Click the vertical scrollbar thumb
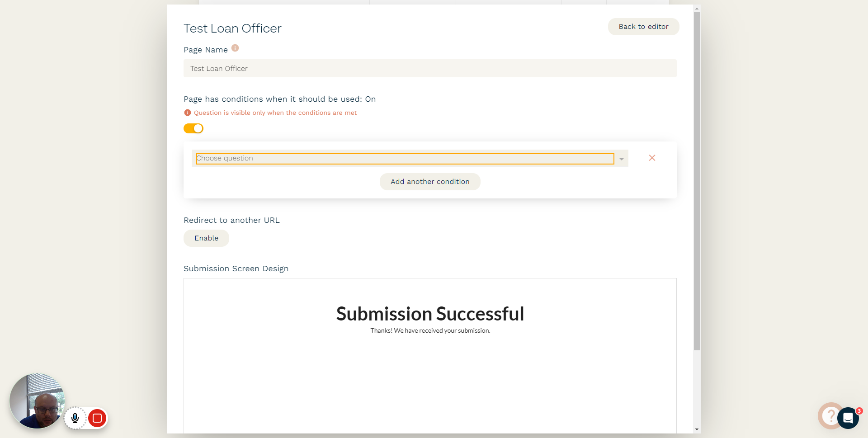 pyautogui.click(x=697, y=181)
